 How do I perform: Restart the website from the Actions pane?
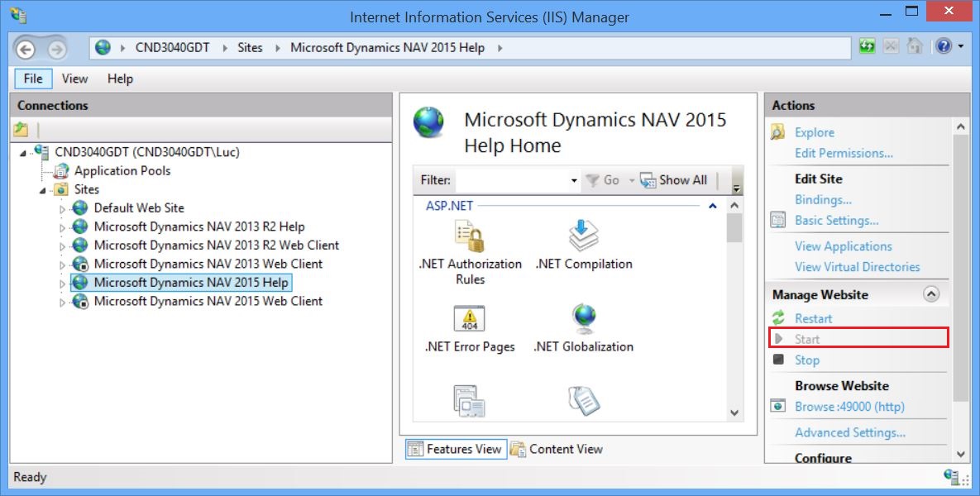[813, 318]
